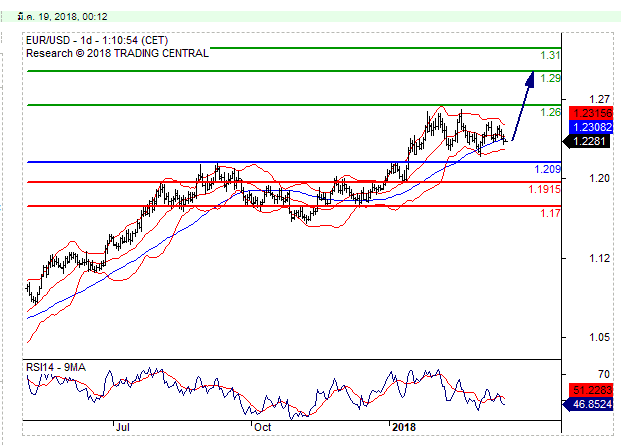Viewport: 621px width, 447px height.
Task: Click the blue 1.23082 price tag
Action: pyautogui.click(x=591, y=127)
